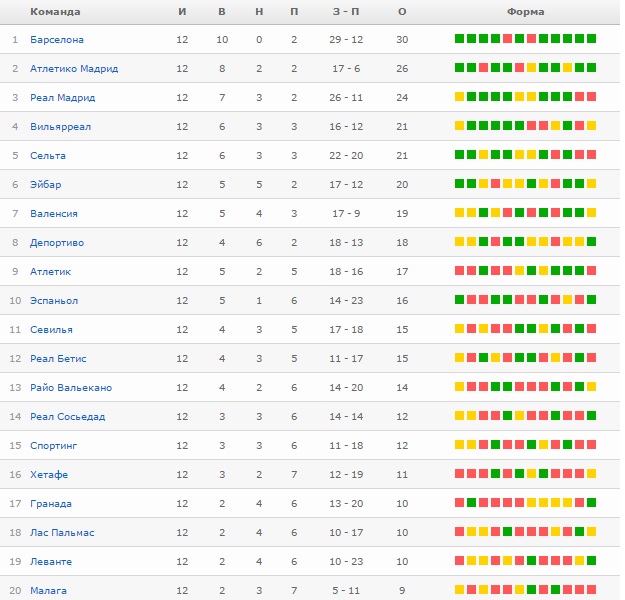Click first form square in Барселона row
The height and width of the screenshot is (600, 625).
(459, 39)
